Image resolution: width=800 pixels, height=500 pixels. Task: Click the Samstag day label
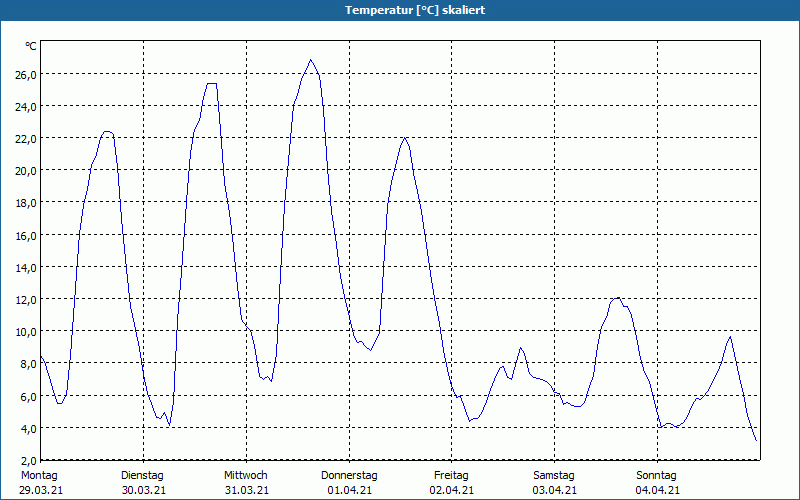point(554,475)
